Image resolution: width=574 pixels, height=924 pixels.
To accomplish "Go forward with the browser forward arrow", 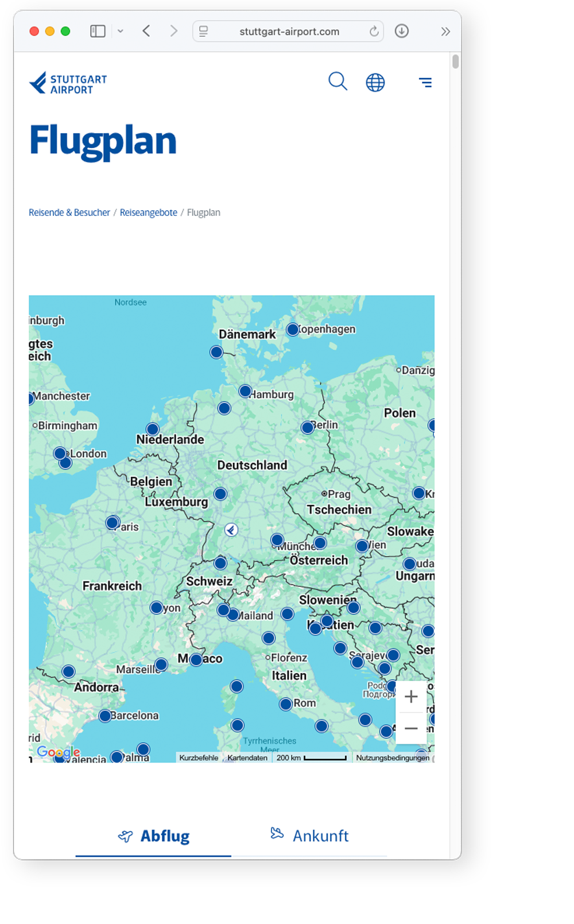I will (173, 31).
